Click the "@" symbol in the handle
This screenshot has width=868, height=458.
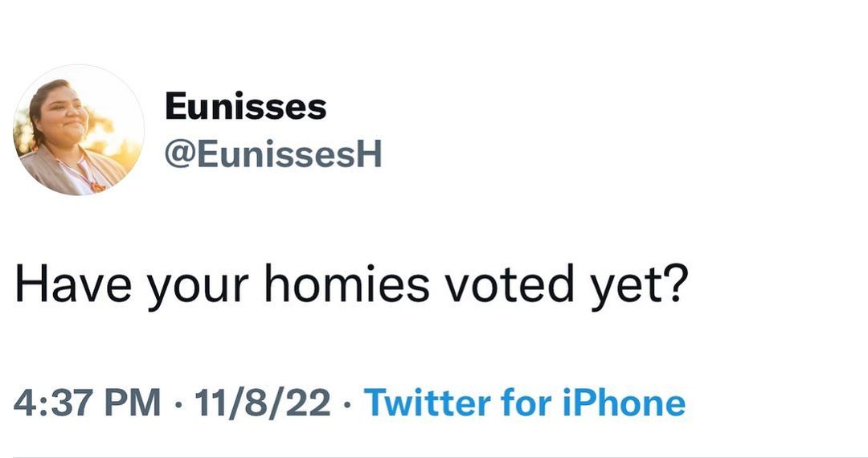[178, 155]
